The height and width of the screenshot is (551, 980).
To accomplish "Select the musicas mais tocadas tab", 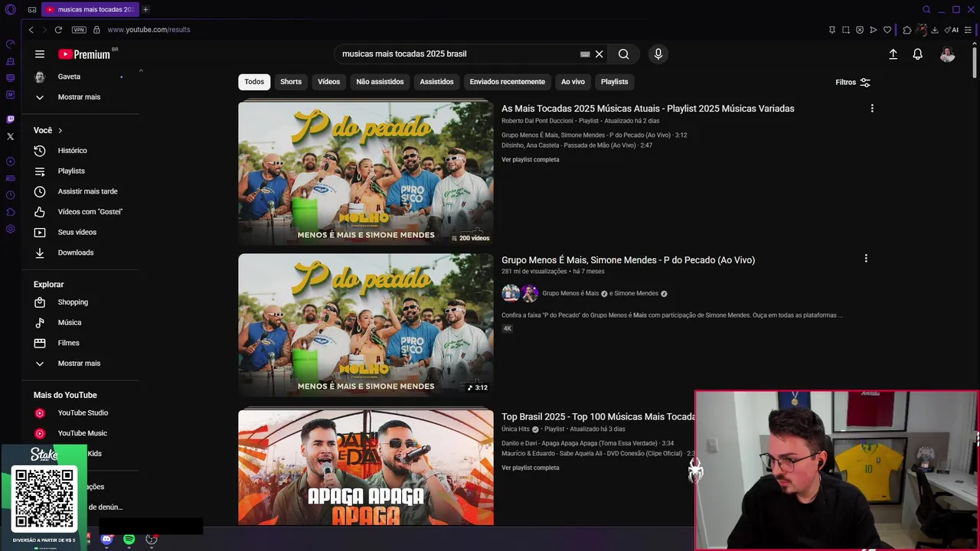I will point(90,10).
